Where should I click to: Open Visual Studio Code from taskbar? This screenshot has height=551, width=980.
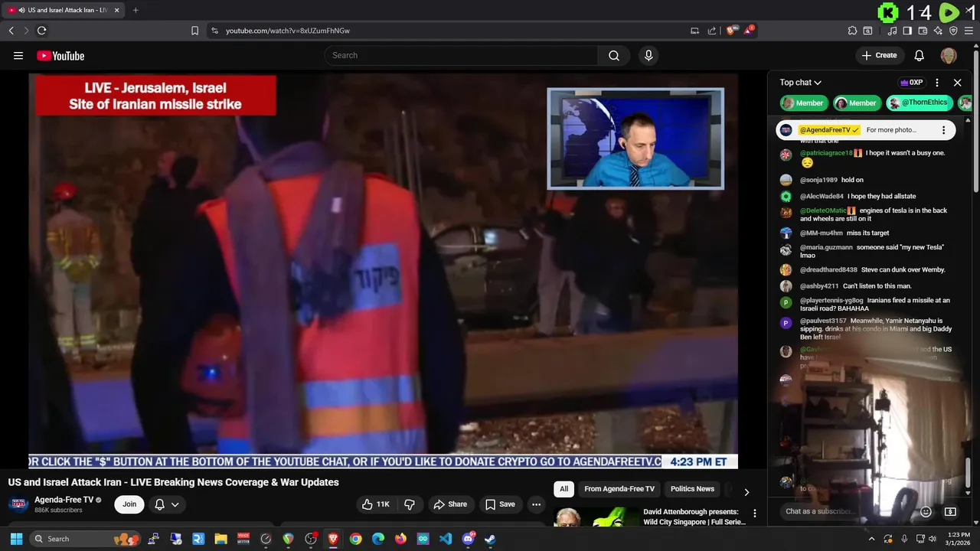446,539
